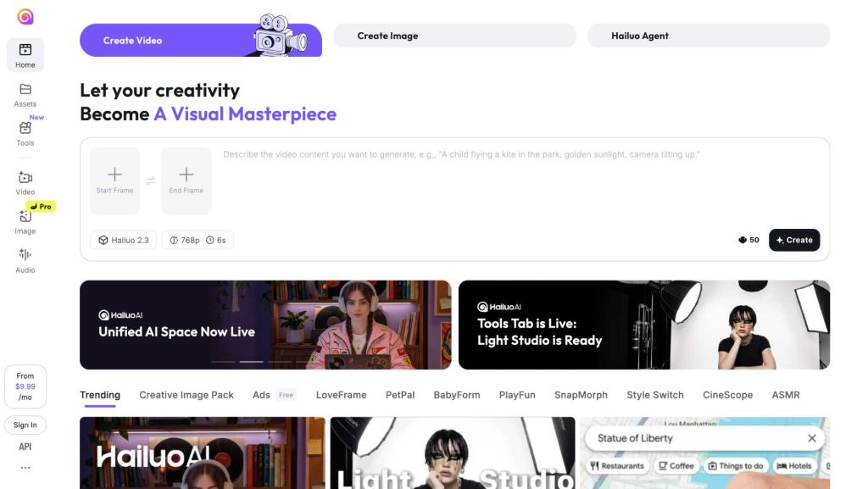Open the ellipsis menu at sidebar bottom
This screenshot has height=489, width=868.
25,466
